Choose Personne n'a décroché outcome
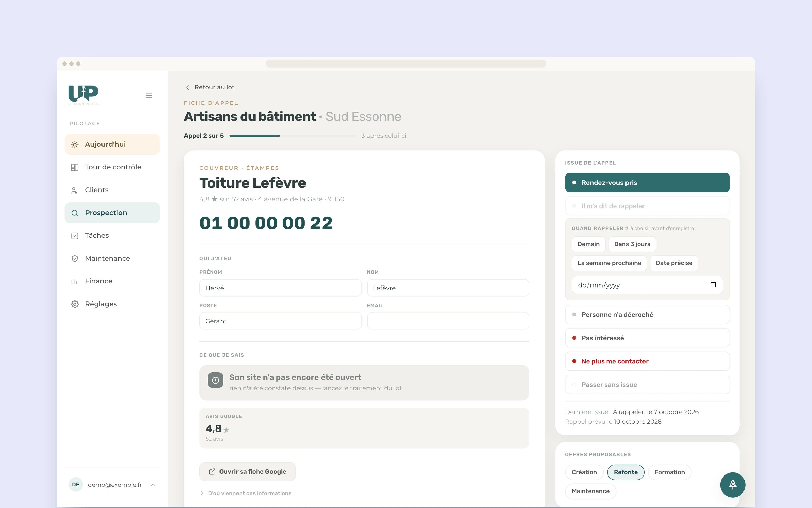 click(647, 314)
